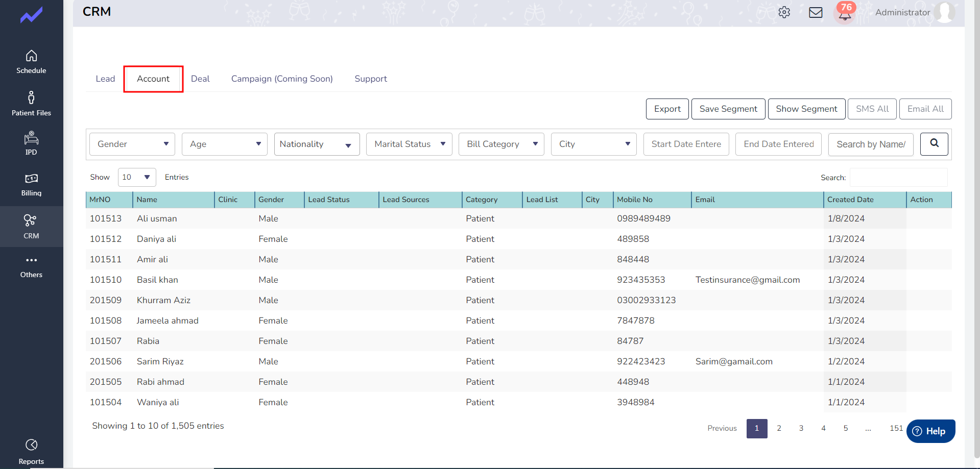Click the app logo in sidebar
Screen dimensions: 980x469
[31, 15]
